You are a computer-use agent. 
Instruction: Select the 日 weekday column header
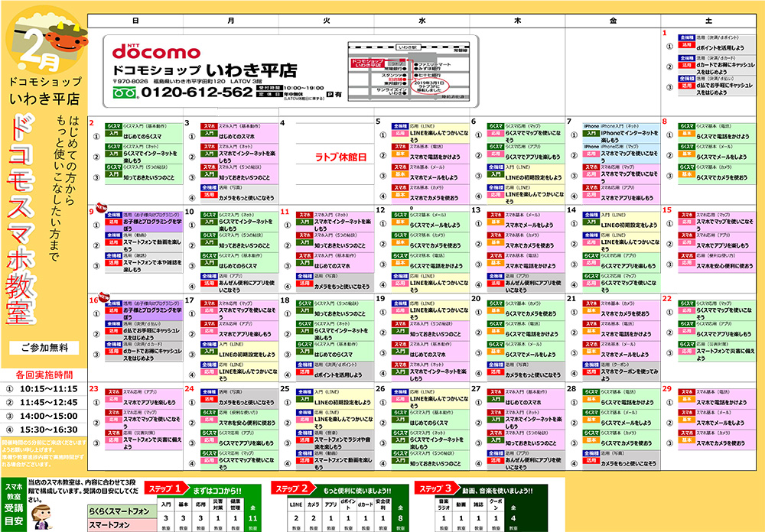(x=135, y=21)
